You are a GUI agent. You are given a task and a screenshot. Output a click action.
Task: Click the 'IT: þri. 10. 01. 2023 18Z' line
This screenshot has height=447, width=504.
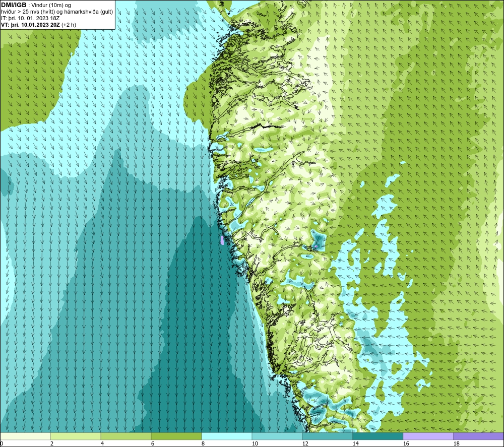click(30, 18)
